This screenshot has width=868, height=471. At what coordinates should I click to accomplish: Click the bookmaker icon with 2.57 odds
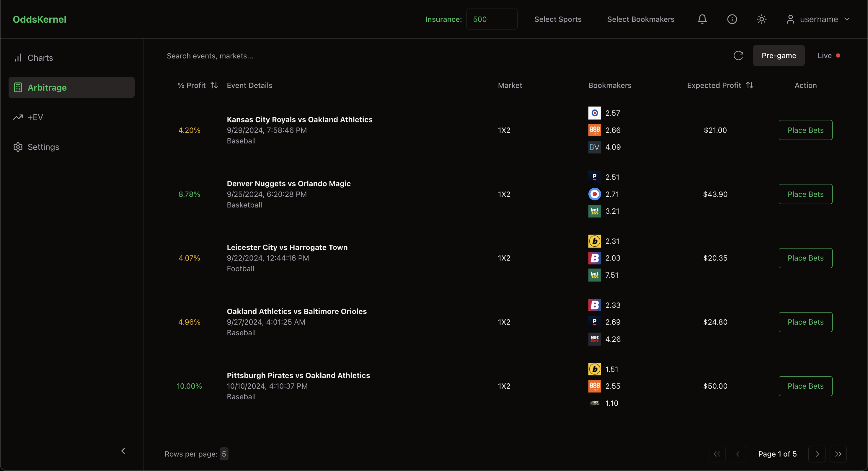[594, 113]
